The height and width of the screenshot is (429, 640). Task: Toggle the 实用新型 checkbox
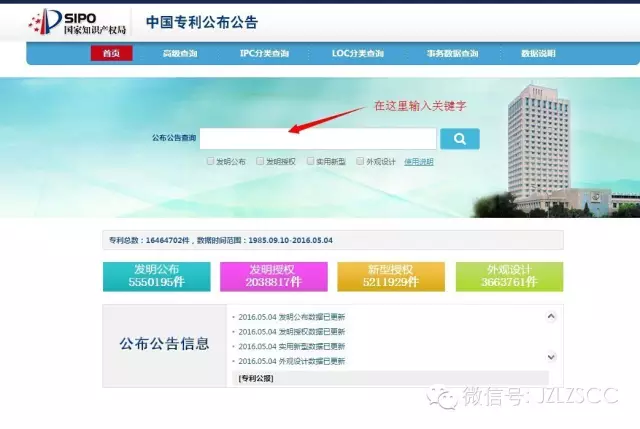tap(311, 160)
